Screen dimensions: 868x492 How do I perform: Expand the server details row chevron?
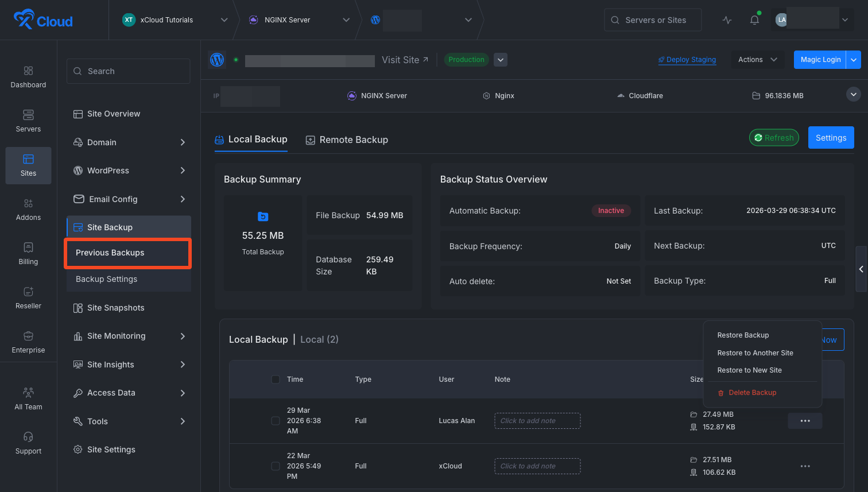854,94
